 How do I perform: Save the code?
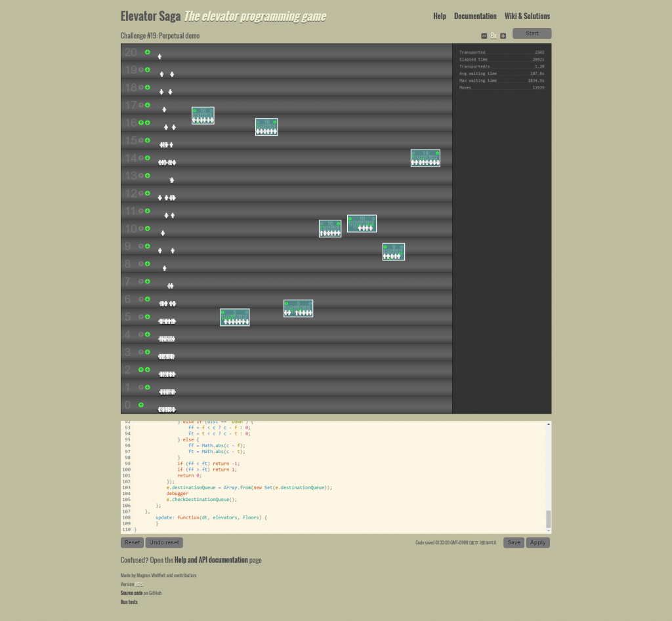[514, 543]
